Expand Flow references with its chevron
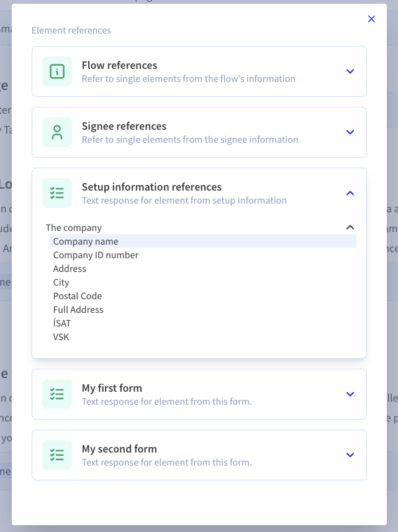This screenshot has height=532, width=398. point(350,71)
